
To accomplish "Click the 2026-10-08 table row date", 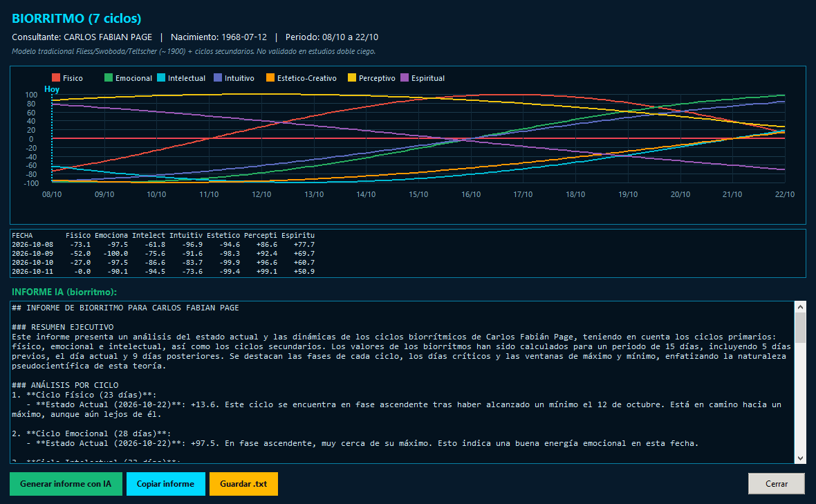I will coord(33,245).
